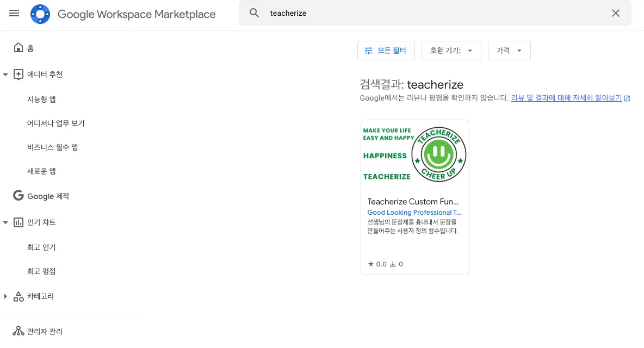Image resolution: width=644 pixels, height=348 pixels.
Task: Open 관리자 관리 in the sidebar
Action: [45, 332]
